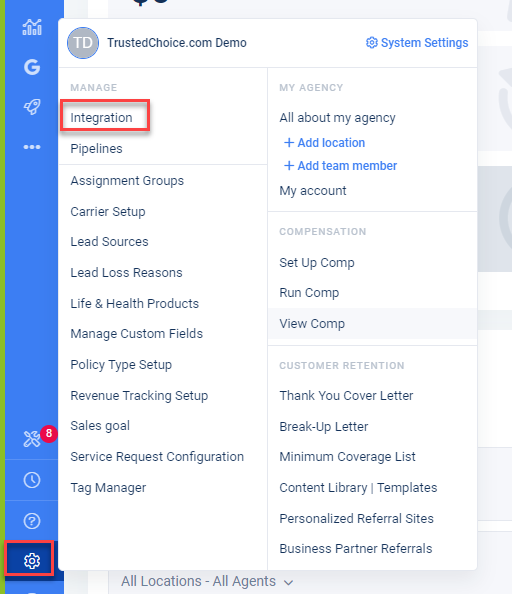Click Add location link

(x=325, y=143)
